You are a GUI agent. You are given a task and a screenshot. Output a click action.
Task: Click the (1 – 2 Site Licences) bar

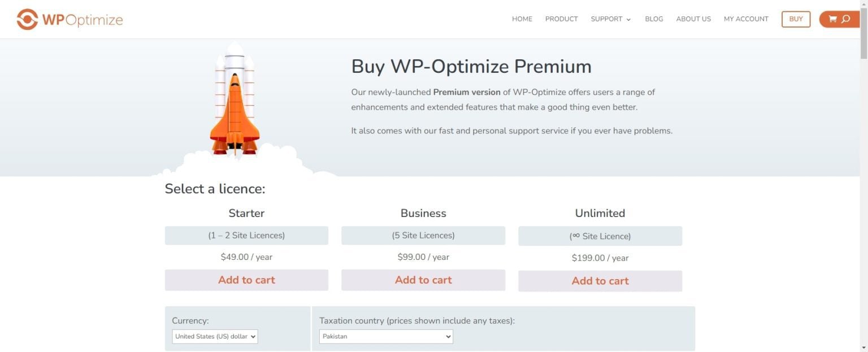click(246, 235)
